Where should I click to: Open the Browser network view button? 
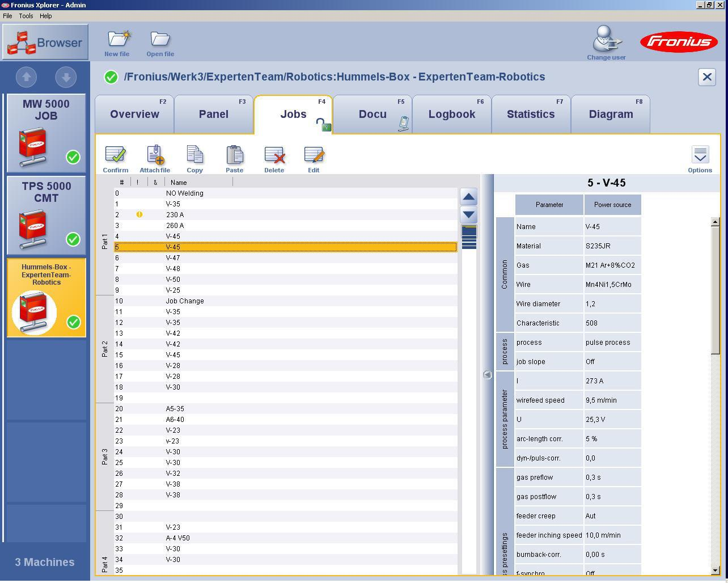click(45, 42)
